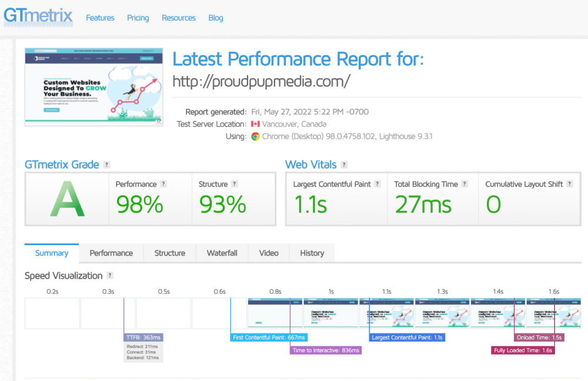Open help icon next to Speed Visualization
The width and height of the screenshot is (588, 381).
pyautogui.click(x=110, y=275)
